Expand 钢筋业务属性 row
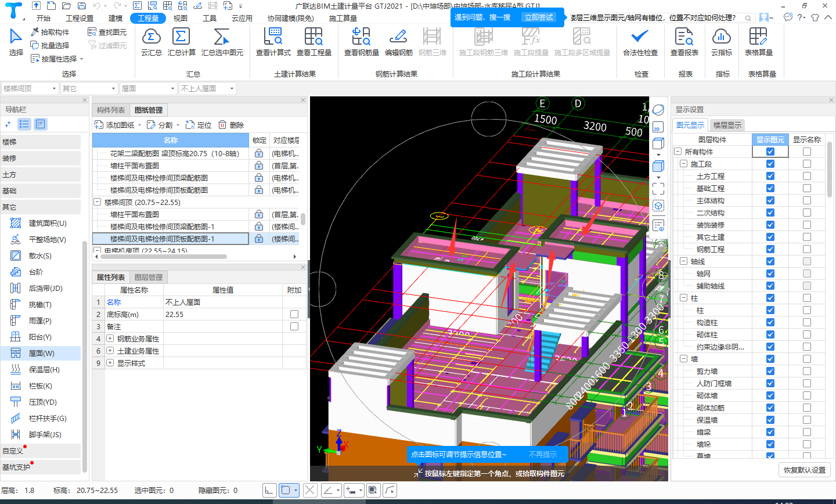Screen dimensions: 836x504 [x=110, y=339]
